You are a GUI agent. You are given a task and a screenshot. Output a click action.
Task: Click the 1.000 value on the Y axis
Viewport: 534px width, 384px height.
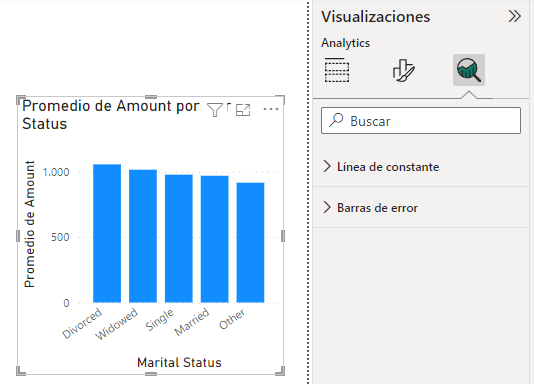tap(56, 172)
